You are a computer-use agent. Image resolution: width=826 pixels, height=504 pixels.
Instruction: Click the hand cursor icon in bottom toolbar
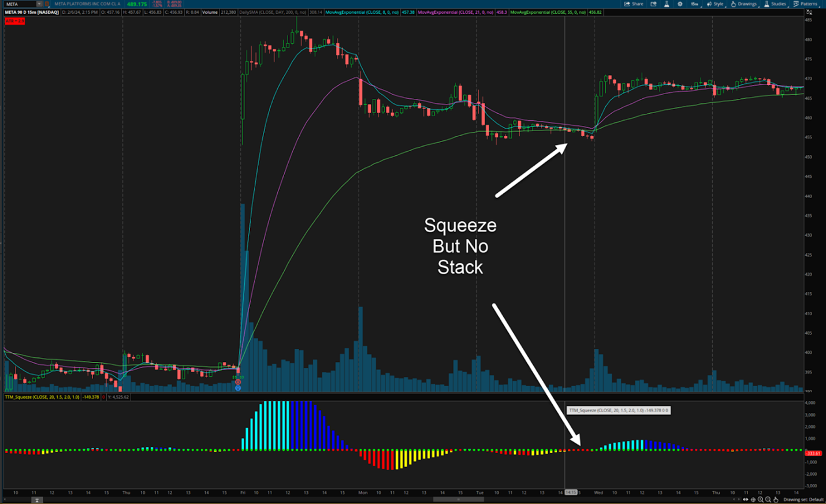[x=776, y=499]
